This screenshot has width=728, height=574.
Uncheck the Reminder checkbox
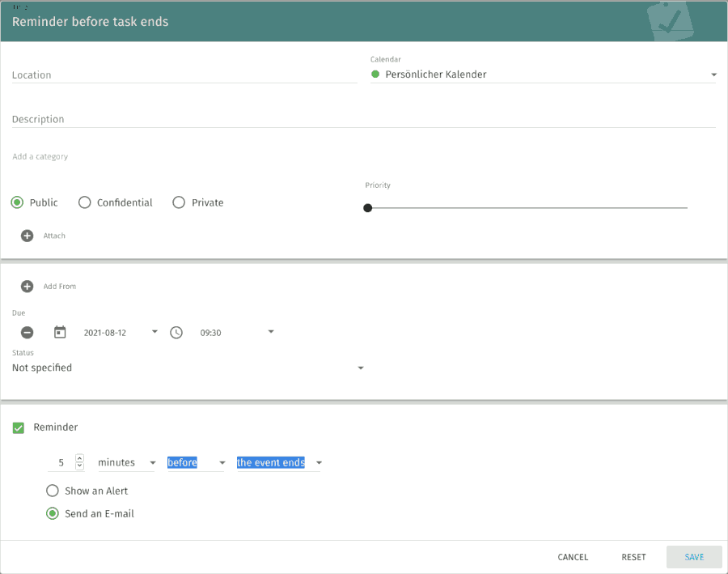(19, 427)
